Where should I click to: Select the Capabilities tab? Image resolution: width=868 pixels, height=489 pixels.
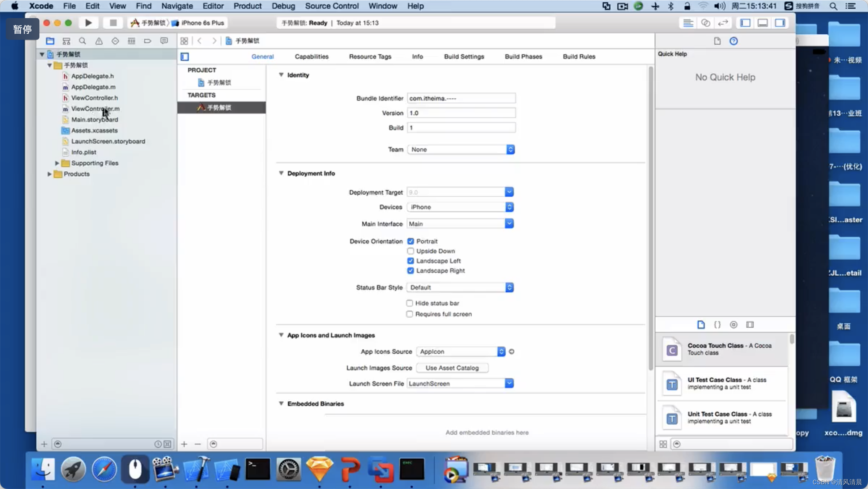[312, 56]
